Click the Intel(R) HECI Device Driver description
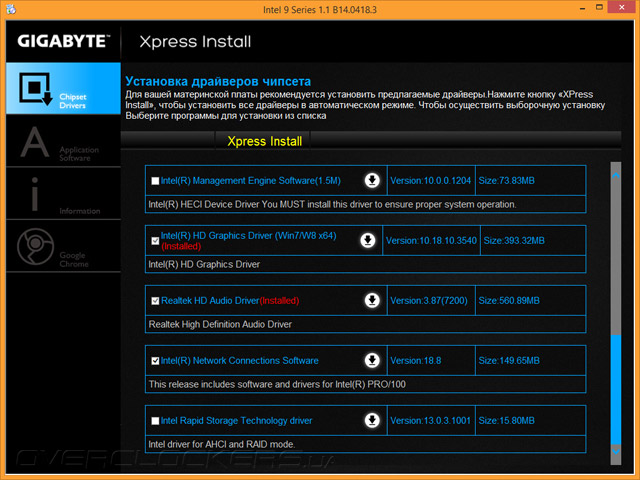Screen dimensions: 640x480 [x=332, y=204]
